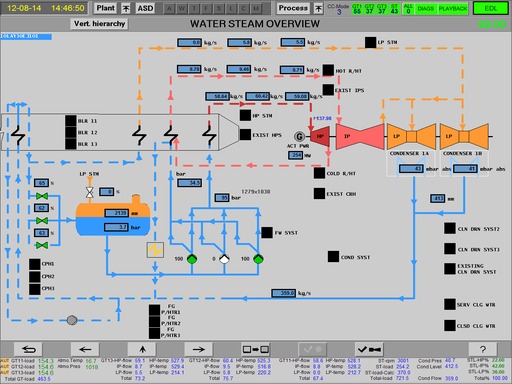The height and width of the screenshot is (384, 512).
Task: Open the ASD button
Action: pyautogui.click(x=145, y=8)
